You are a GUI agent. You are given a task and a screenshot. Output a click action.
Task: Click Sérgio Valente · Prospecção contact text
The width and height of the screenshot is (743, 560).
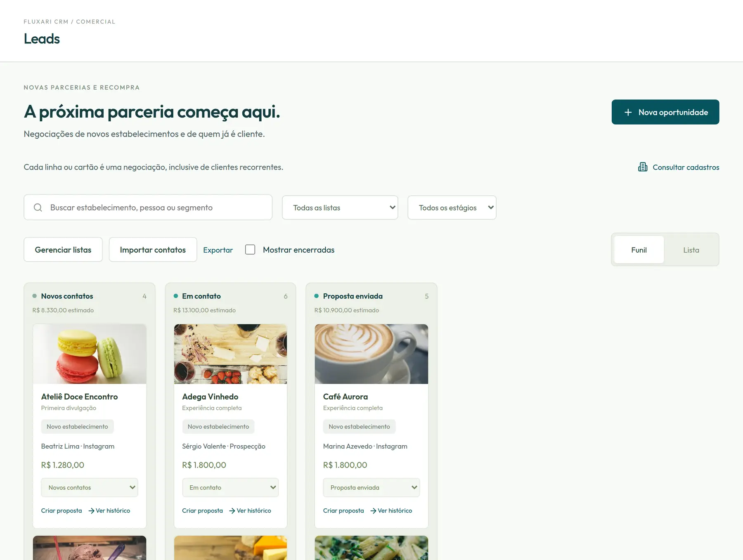224,447
